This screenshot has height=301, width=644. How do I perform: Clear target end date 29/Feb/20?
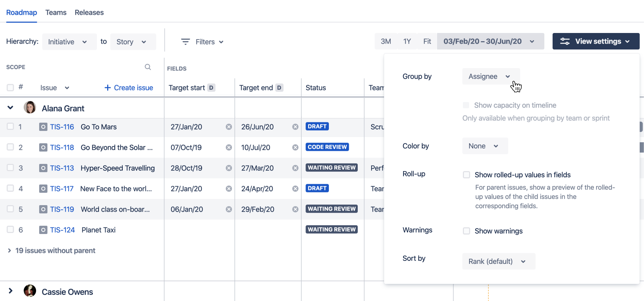pos(295,209)
